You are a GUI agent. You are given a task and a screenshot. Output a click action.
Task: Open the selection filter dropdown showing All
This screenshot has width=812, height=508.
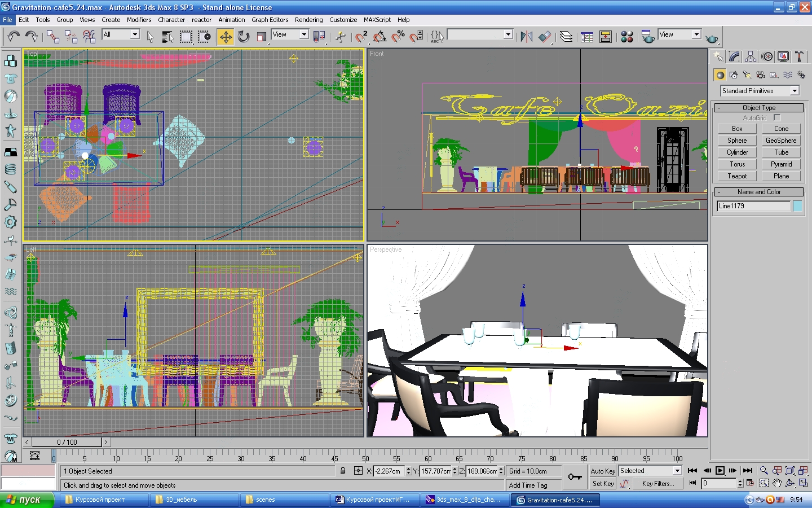[121, 34]
